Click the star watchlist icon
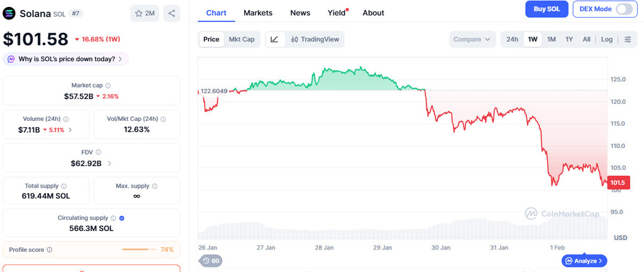 [140, 13]
